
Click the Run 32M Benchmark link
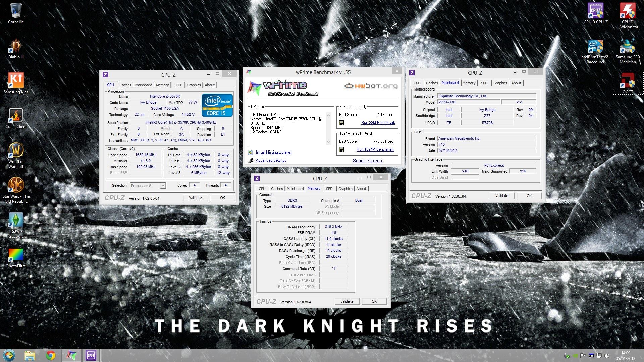pos(378,123)
